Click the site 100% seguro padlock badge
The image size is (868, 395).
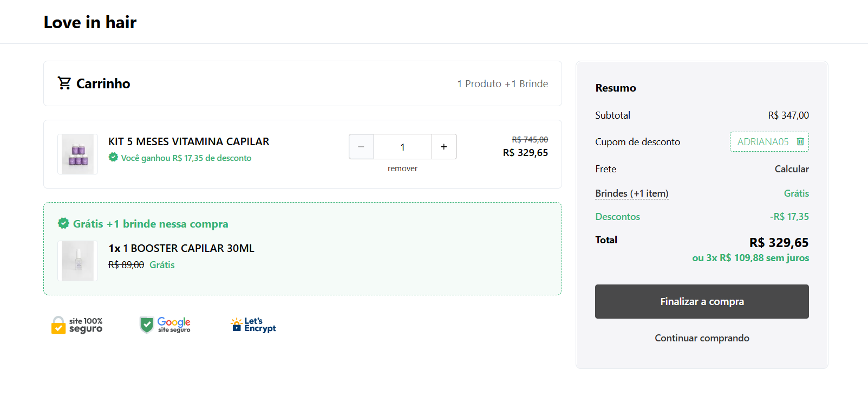tap(77, 325)
